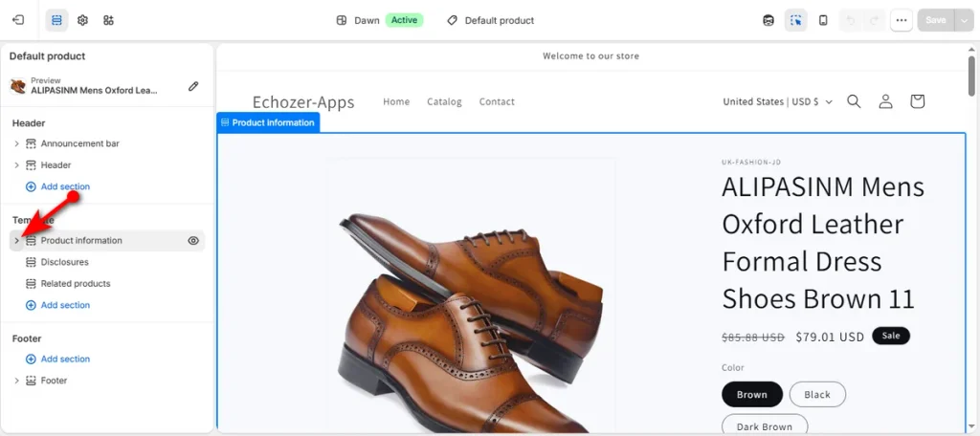
Task: Toggle the inspector selection tool
Action: click(795, 20)
